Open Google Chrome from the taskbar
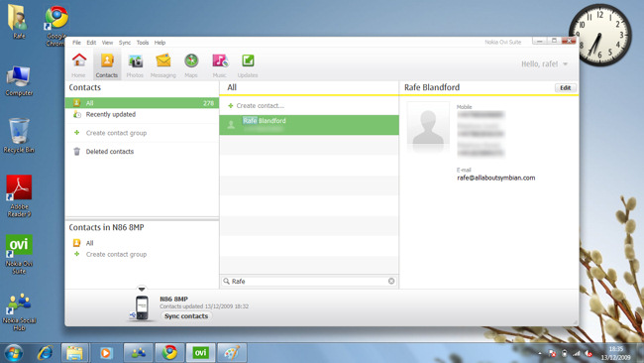The height and width of the screenshot is (363, 644). click(169, 353)
